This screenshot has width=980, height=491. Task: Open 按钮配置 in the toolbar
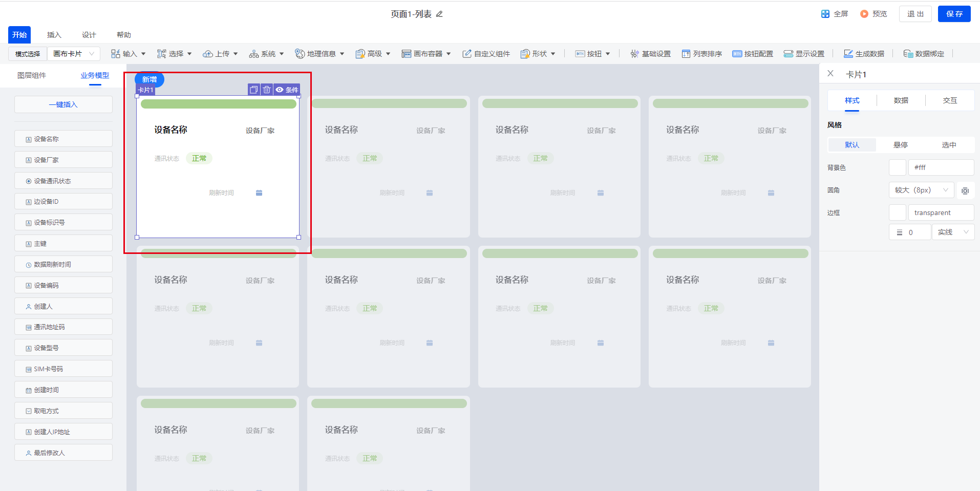click(x=753, y=54)
